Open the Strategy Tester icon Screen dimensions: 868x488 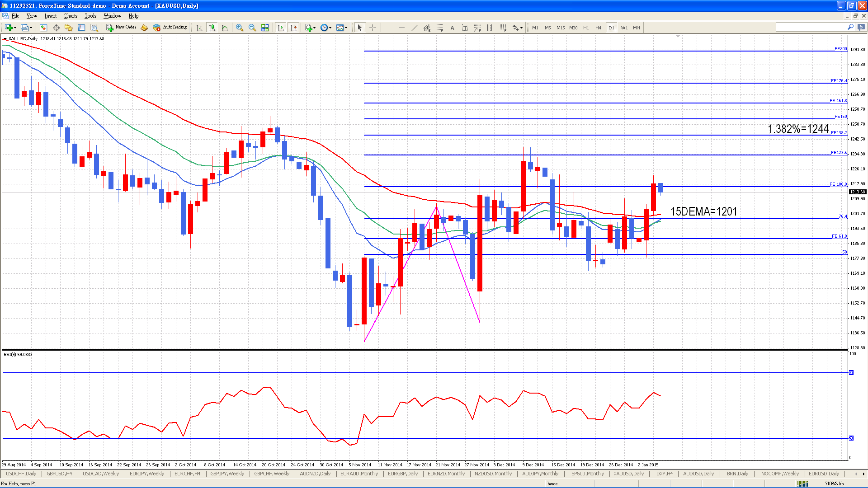coord(94,28)
